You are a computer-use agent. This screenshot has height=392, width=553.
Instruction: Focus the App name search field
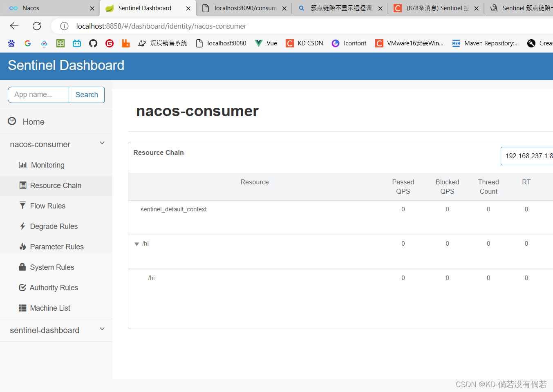click(38, 95)
